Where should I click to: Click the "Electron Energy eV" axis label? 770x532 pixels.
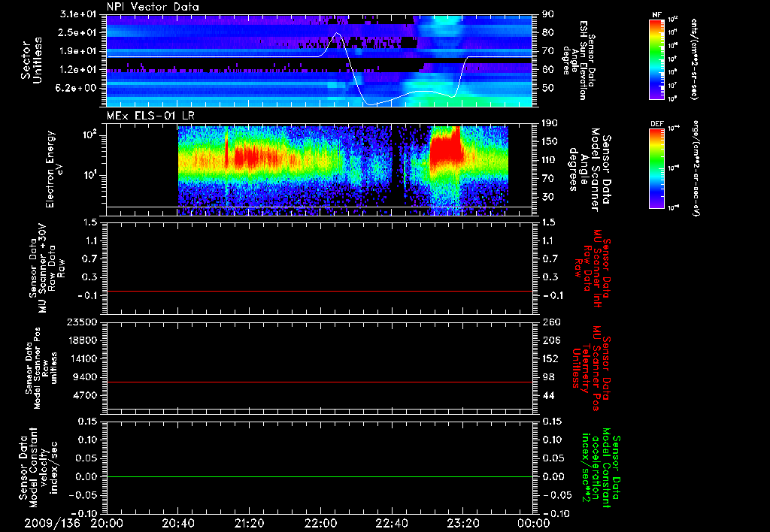53,170
